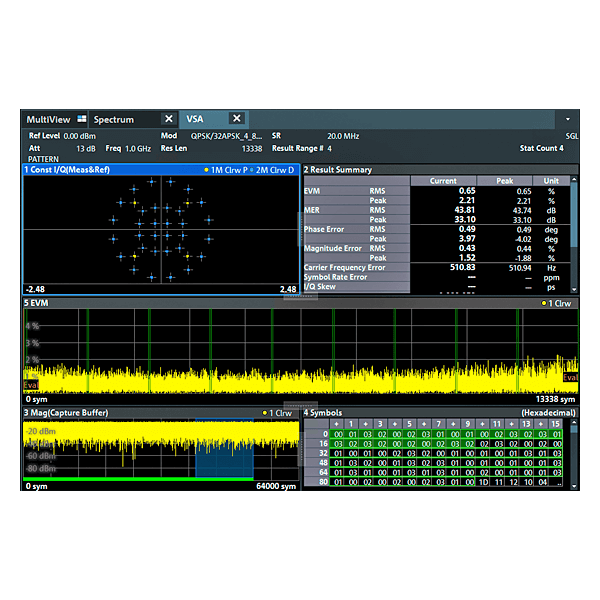Close the Spectrum tab
The height and width of the screenshot is (600, 600).
(169, 119)
